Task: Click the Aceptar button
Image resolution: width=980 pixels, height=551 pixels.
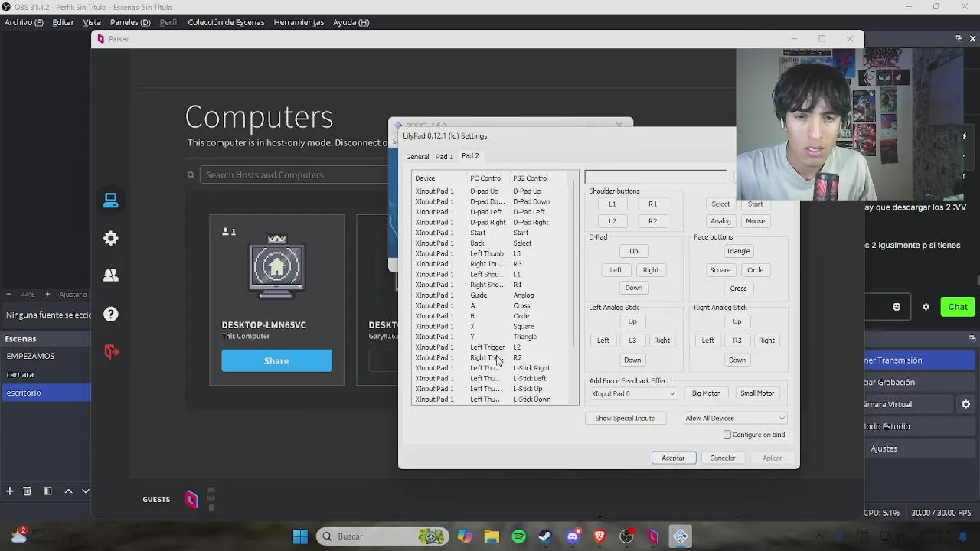Action: pos(673,458)
